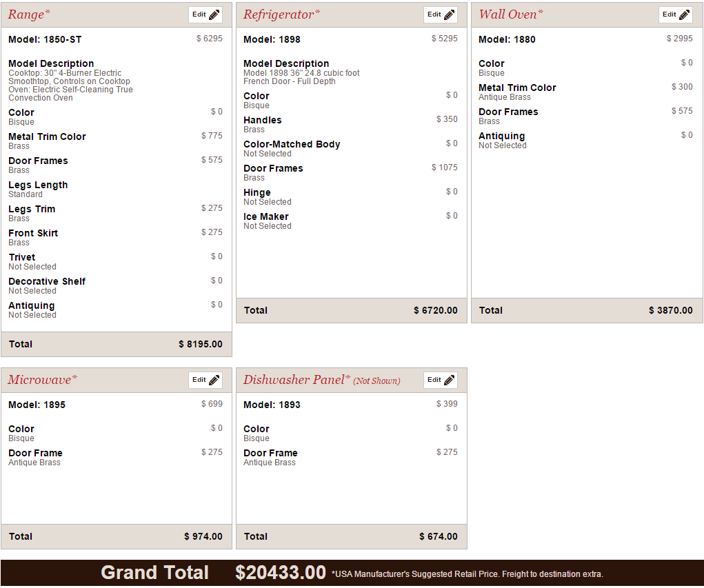Click the Wall Oven total of $3870.00
The height and width of the screenshot is (588, 704).
[x=670, y=310]
